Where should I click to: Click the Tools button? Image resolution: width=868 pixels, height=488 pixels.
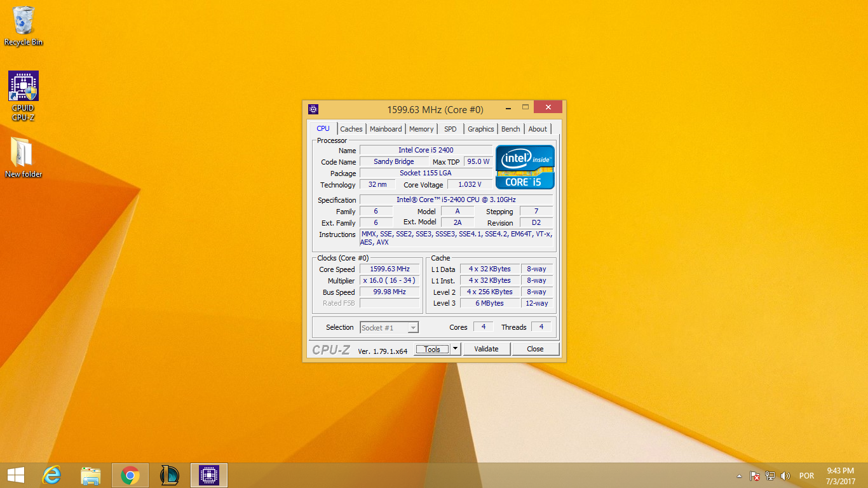click(x=432, y=349)
